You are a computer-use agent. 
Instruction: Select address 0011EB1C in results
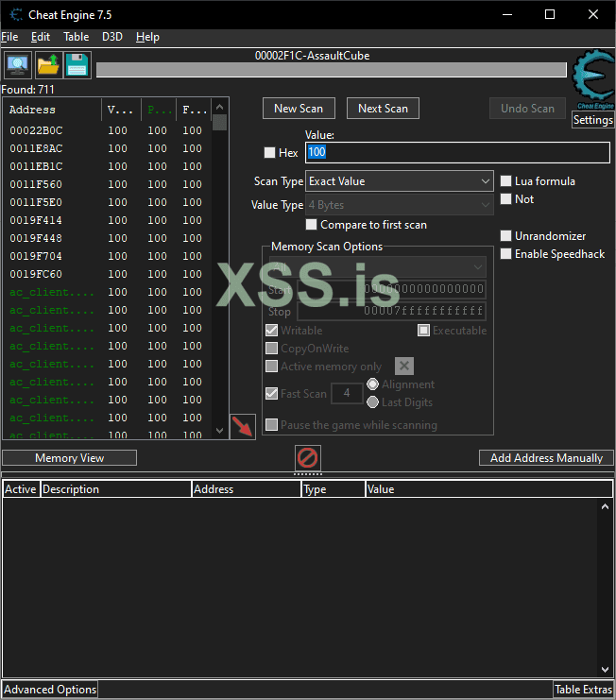coord(36,166)
